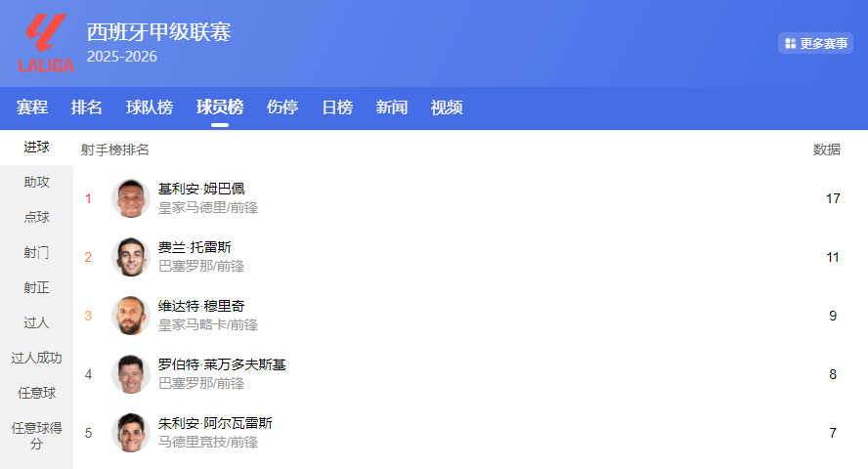
Task: Select 过人 in the sidebar
Action: click(36, 323)
